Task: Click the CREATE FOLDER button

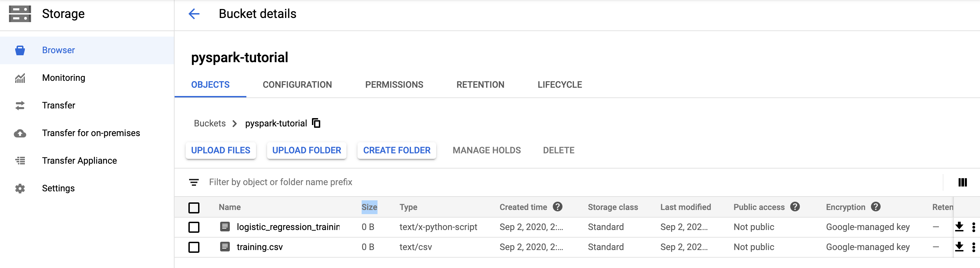Action: click(x=396, y=150)
